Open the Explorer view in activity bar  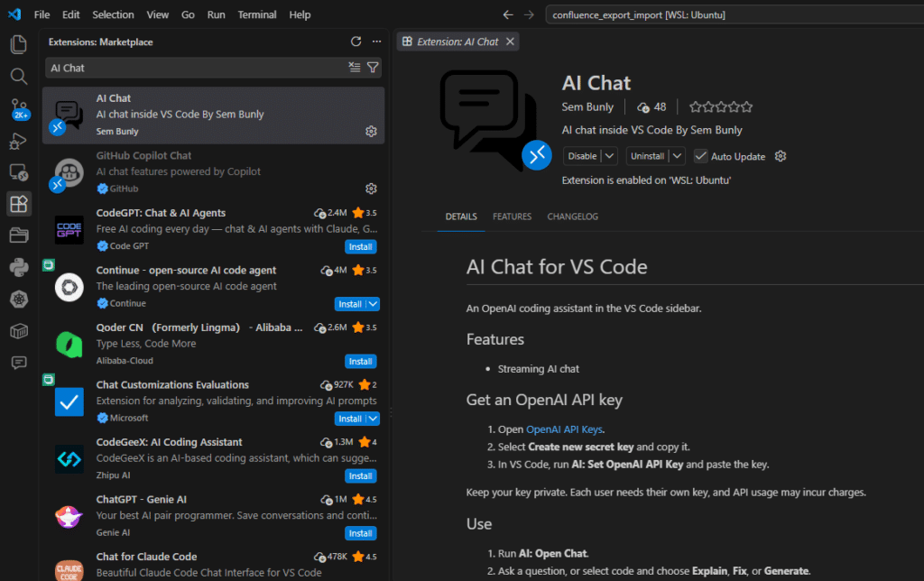pos(19,45)
